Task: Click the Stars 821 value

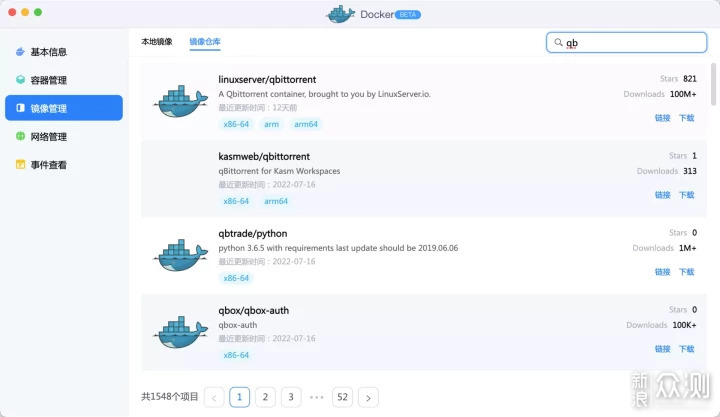Action: click(690, 79)
